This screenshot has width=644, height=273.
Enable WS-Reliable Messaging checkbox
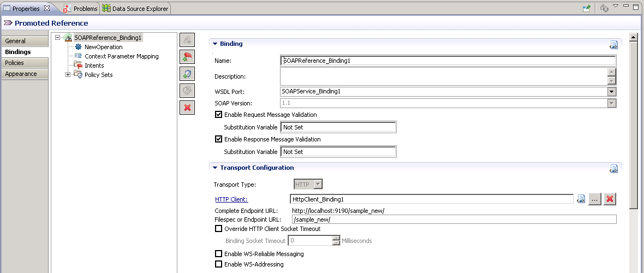[x=219, y=254]
